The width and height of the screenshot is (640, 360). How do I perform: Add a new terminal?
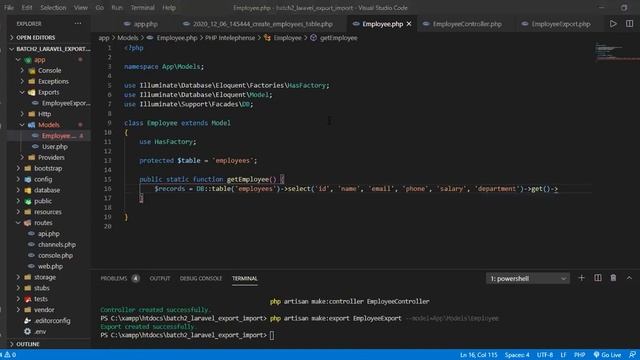(581, 278)
